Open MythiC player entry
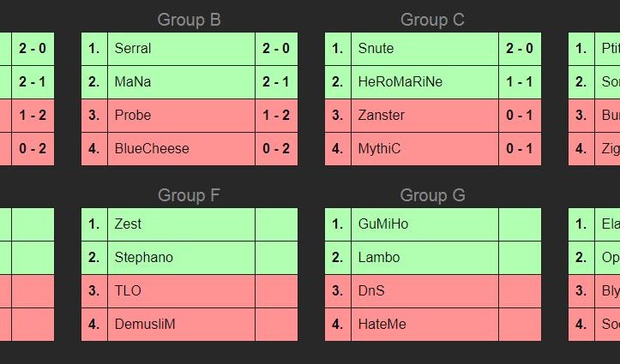Image resolution: width=620 pixels, height=364 pixels. pyautogui.click(x=379, y=149)
